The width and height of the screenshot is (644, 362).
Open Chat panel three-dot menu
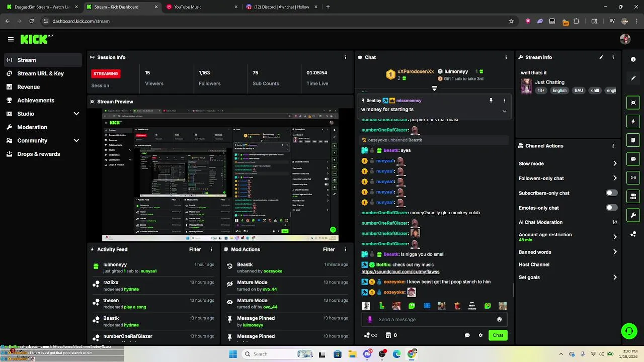[506, 57]
